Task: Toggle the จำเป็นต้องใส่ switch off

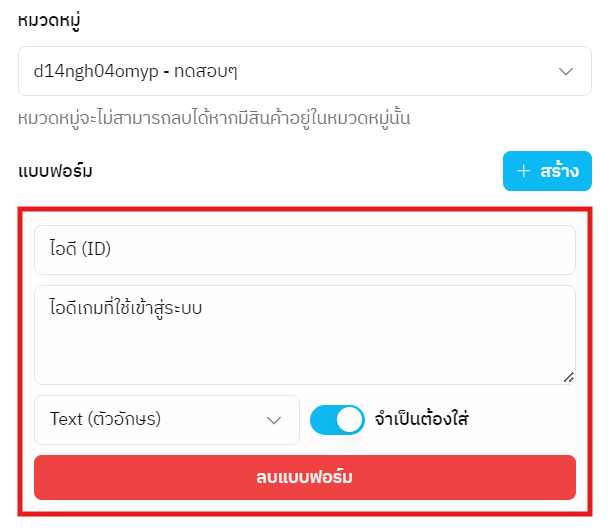Action: click(x=337, y=420)
